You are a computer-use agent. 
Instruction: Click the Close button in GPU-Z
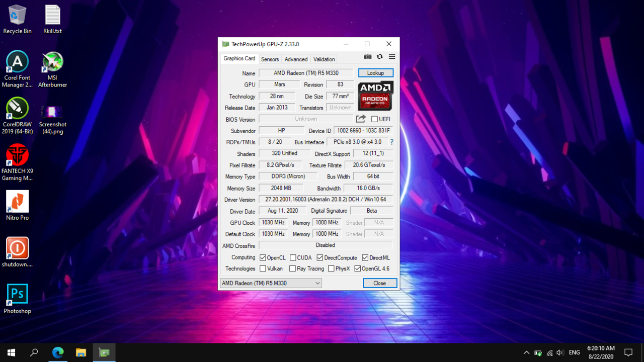[379, 283]
